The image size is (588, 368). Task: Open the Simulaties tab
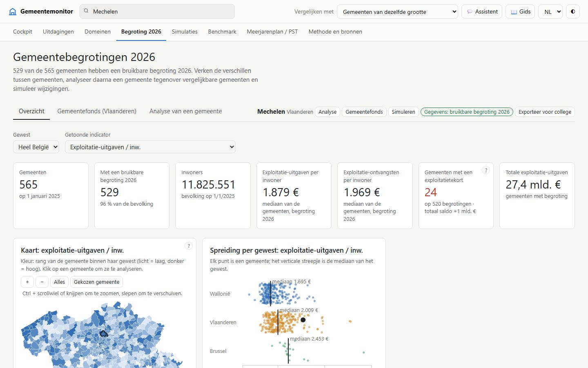[185, 31]
